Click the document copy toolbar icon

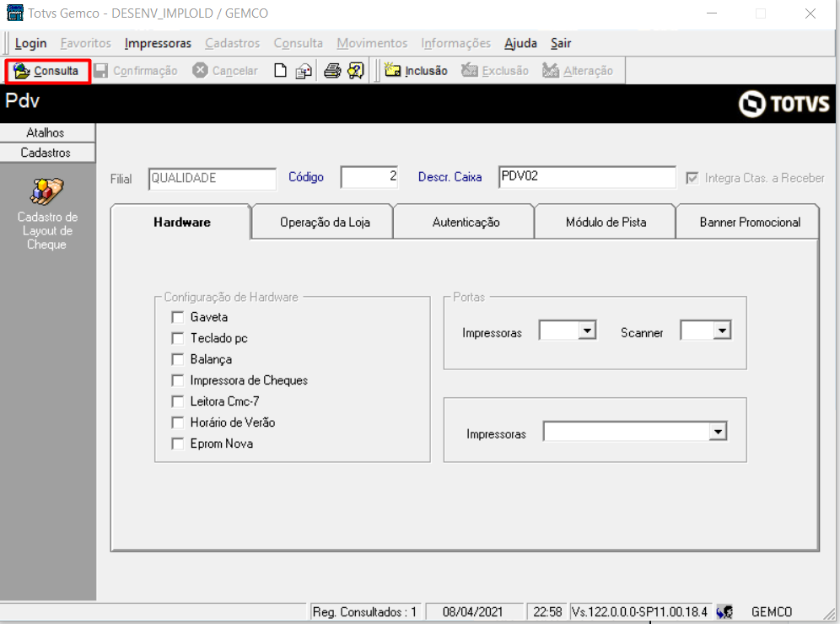point(304,71)
